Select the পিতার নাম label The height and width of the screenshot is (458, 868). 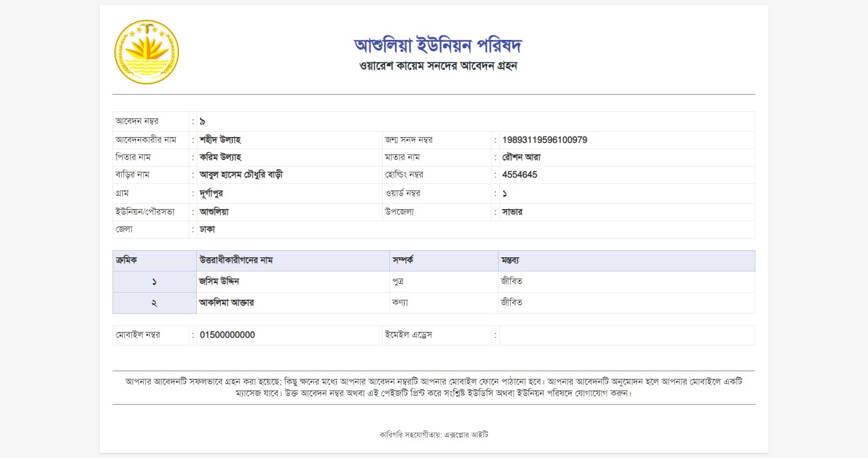133,157
